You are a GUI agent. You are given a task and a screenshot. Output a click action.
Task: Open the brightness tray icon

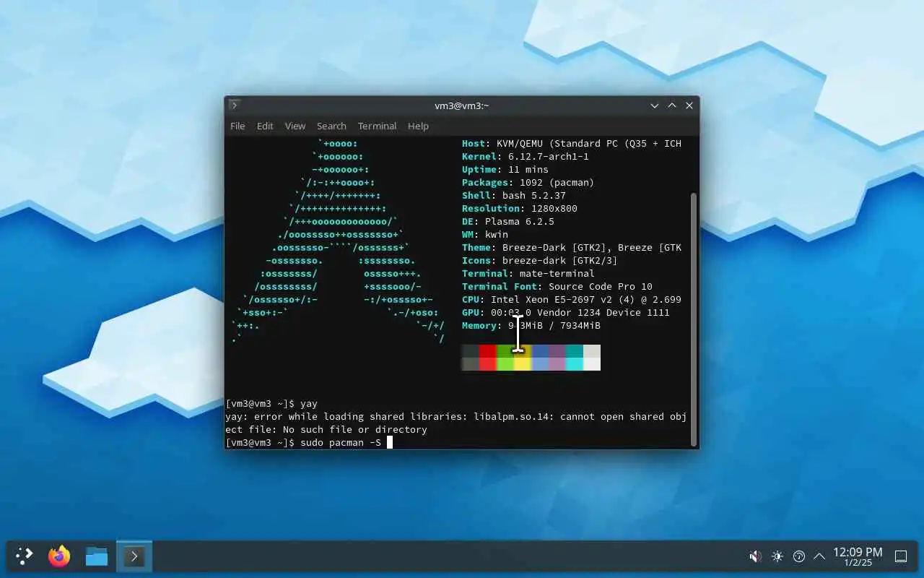click(x=777, y=556)
